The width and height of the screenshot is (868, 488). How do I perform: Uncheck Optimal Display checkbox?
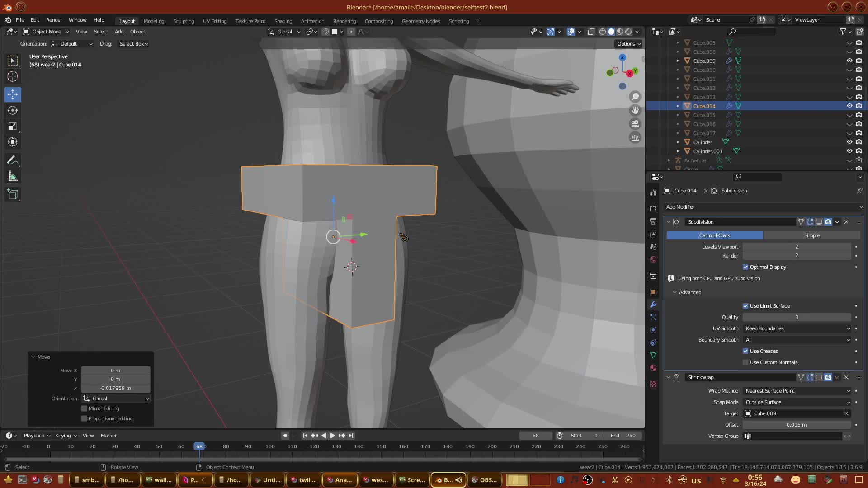coord(745,267)
